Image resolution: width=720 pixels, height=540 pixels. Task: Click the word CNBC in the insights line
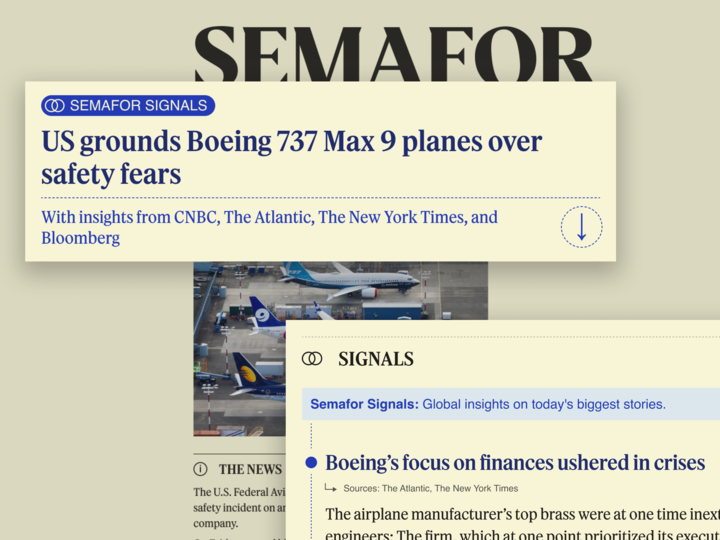[196, 217]
